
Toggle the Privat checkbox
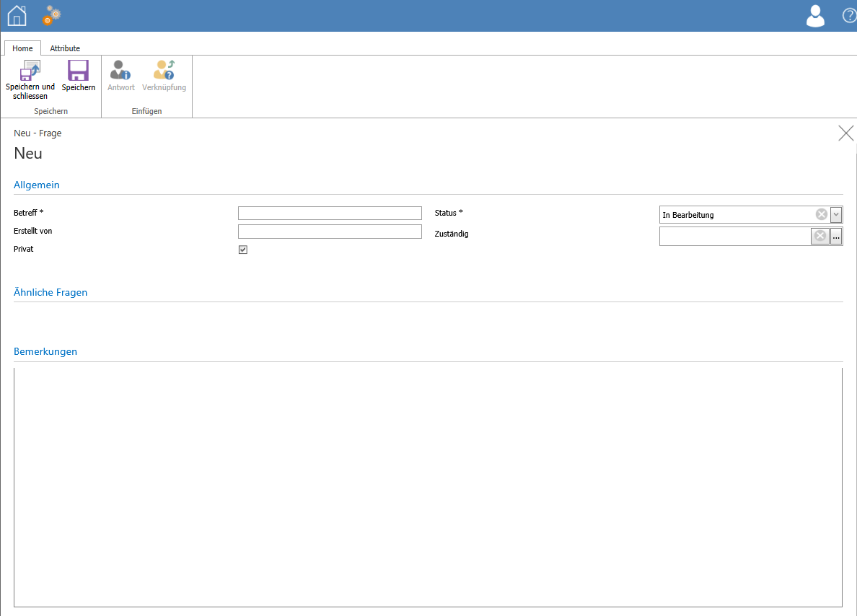click(243, 250)
